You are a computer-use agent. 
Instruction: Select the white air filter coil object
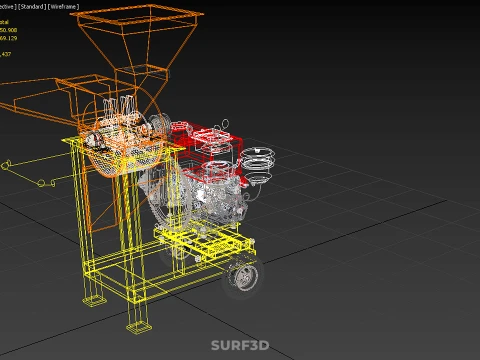pyautogui.click(x=258, y=166)
